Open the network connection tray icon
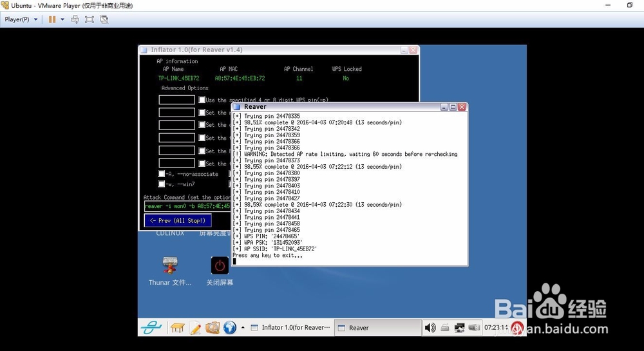 click(459, 328)
